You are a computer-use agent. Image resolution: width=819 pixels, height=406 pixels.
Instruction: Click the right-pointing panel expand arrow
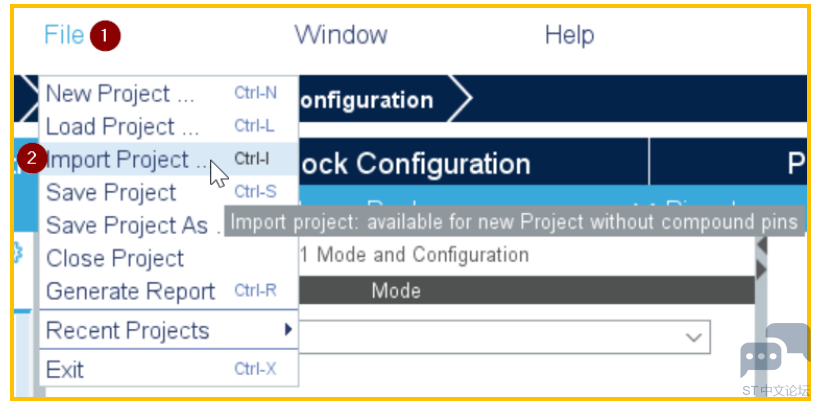click(x=762, y=270)
